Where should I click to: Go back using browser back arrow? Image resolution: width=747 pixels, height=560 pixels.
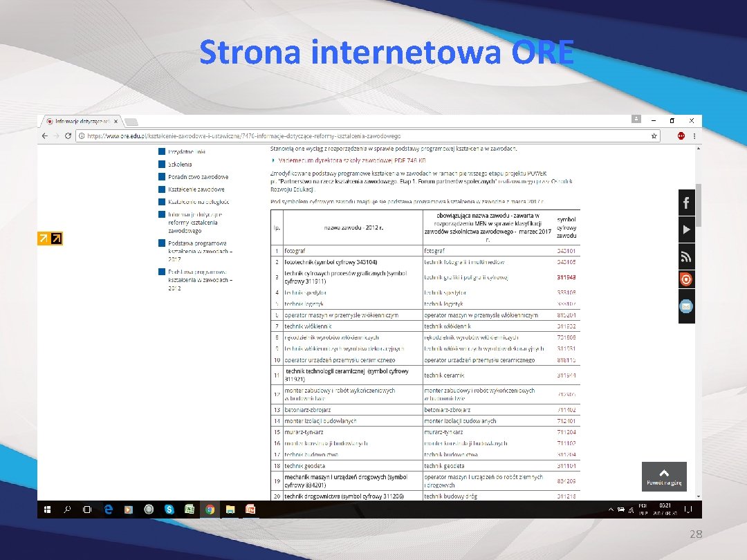pos(45,136)
